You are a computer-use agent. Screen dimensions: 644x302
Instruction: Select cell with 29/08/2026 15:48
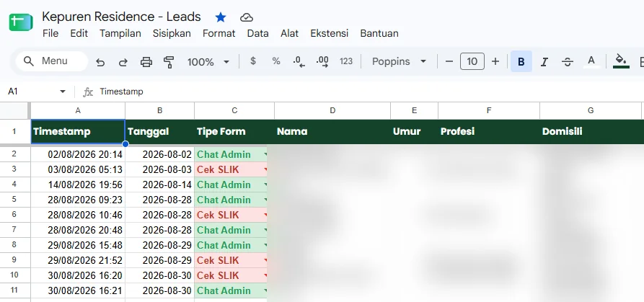pos(78,245)
